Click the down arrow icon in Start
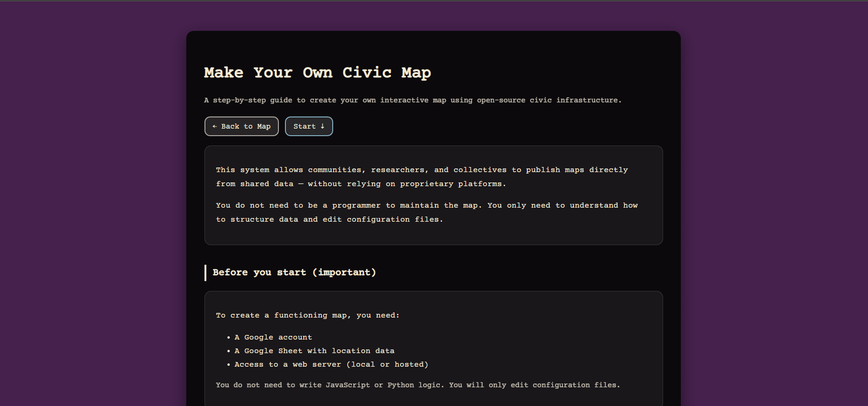This screenshot has height=406, width=868. (x=322, y=126)
